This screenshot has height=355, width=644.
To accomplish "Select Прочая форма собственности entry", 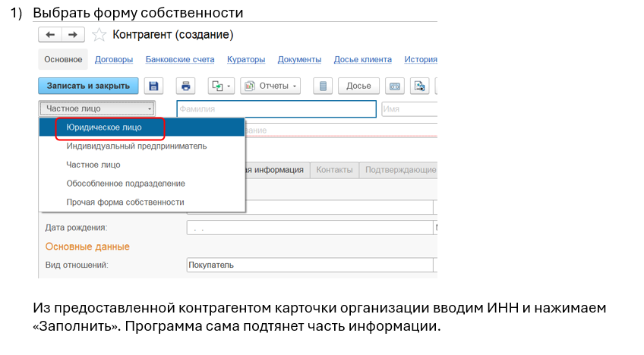I will click(x=125, y=203).
